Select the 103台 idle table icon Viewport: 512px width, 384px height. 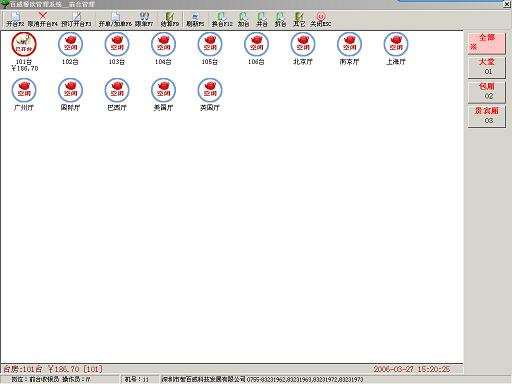point(117,44)
